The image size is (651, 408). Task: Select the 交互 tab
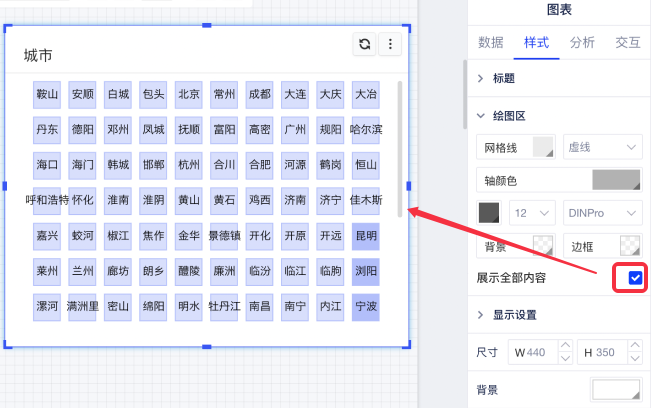coord(627,42)
